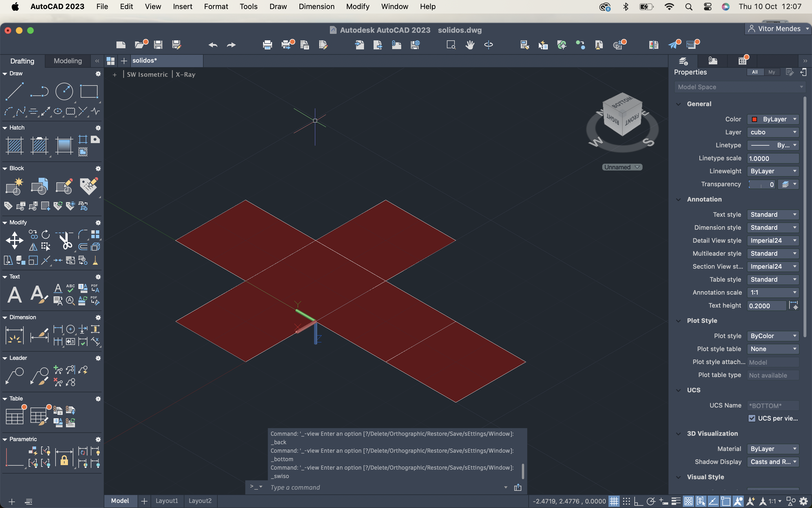Choose the Circle drawing tool
This screenshot has height=508, width=812.
tap(64, 91)
